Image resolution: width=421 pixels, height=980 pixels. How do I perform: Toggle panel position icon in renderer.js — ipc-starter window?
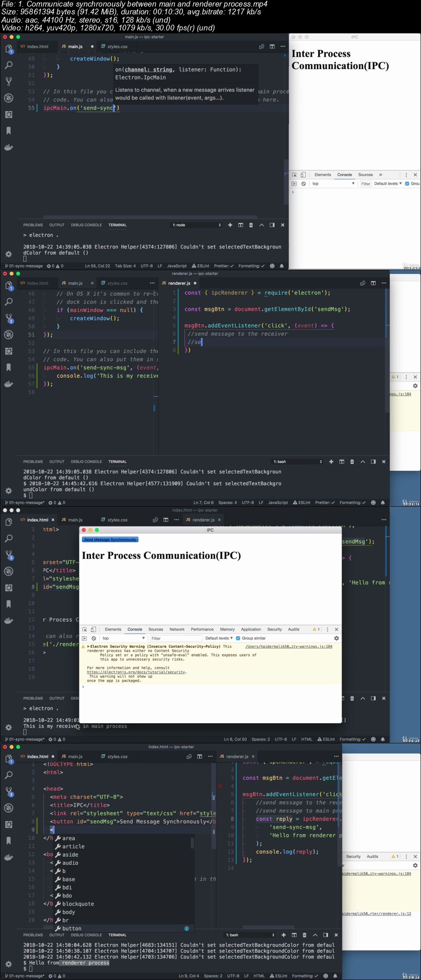[373, 462]
